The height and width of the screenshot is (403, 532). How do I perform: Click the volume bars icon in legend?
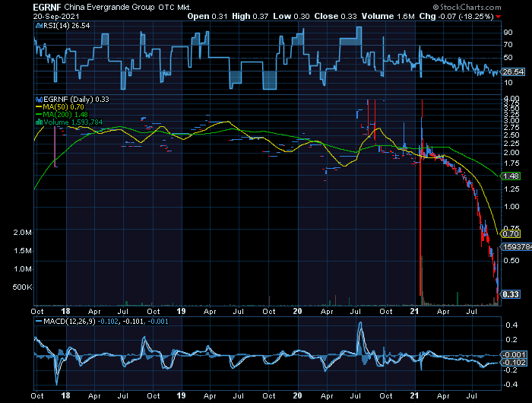[39, 122]
